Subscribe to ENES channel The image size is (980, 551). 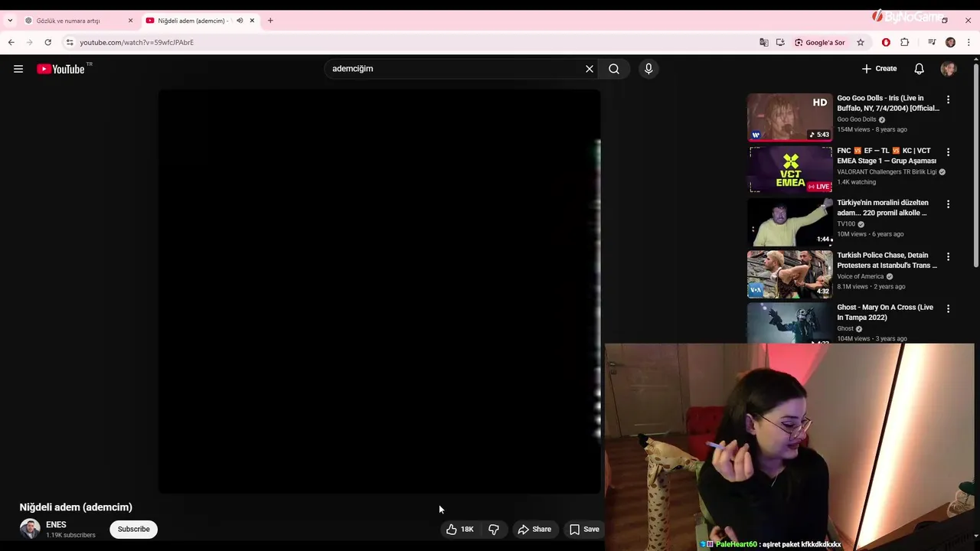pos(133,529)
